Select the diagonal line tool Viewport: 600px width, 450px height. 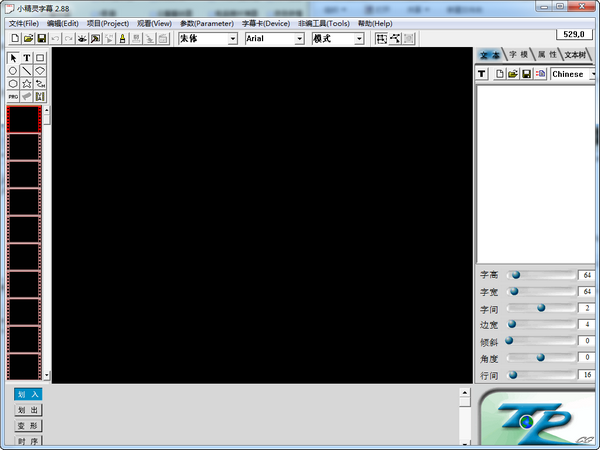pos(26,71)
